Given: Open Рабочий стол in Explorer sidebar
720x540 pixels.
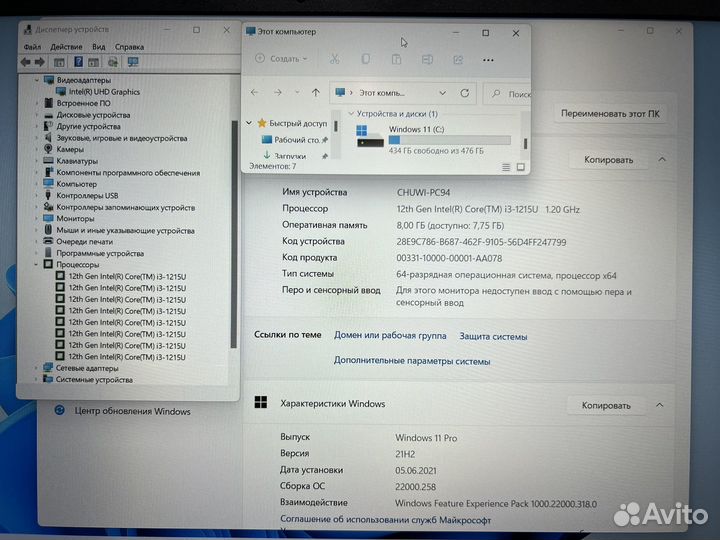Looking at the screenshot, I should (x=294, y=140).
